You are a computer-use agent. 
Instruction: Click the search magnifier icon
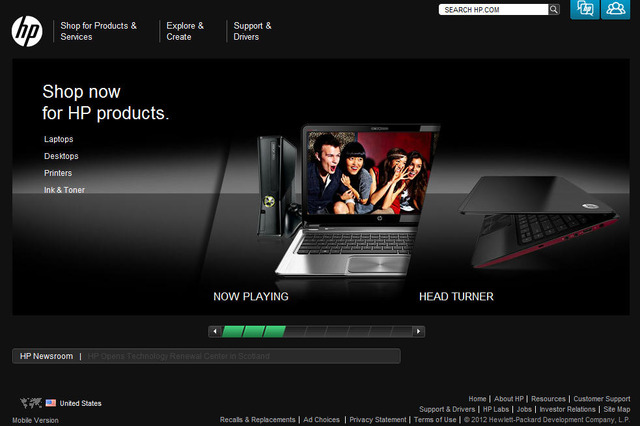click(553, 9)
